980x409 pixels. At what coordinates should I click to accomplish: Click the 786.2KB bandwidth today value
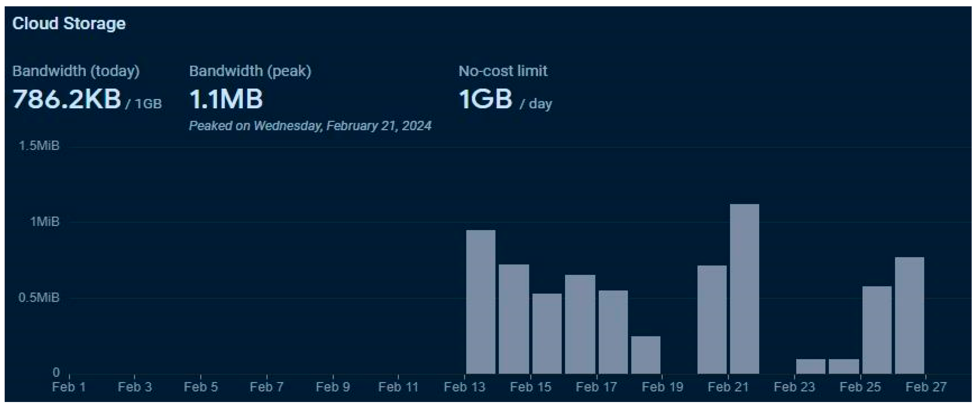point(67,99)
